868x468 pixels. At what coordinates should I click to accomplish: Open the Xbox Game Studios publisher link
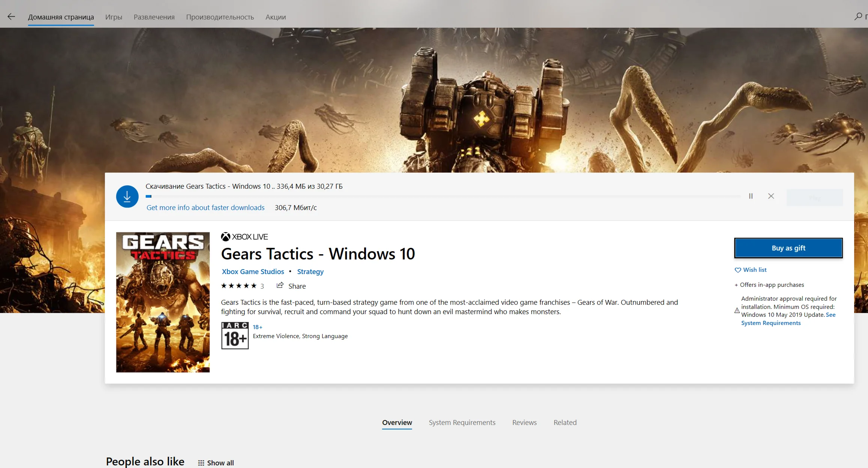coord(253,271)
